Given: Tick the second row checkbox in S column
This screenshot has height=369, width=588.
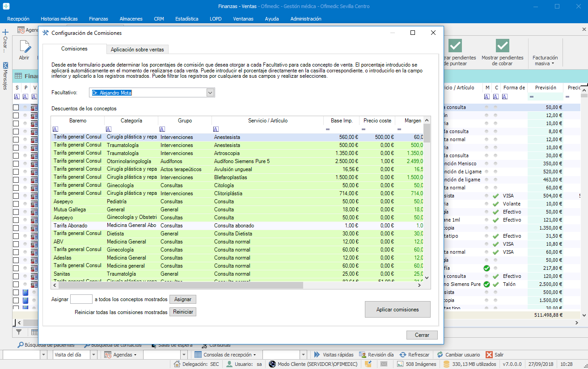Looking at the screenshot, I should click(16, 116).
